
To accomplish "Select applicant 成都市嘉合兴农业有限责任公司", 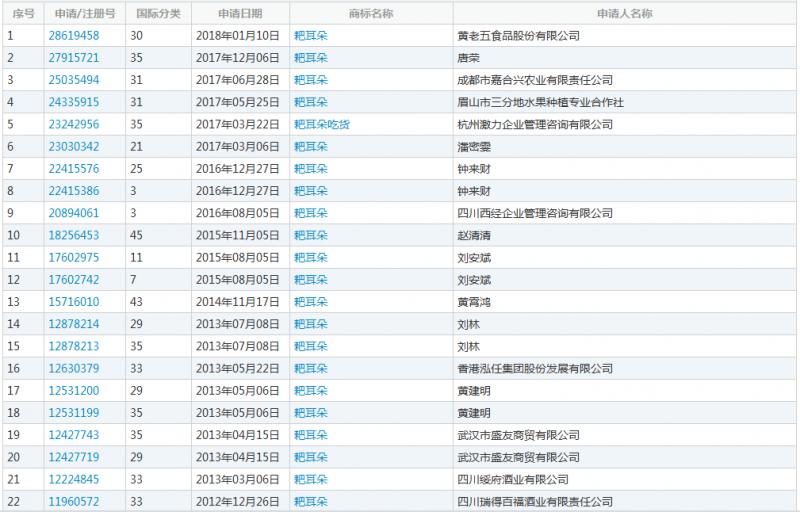I will pyautogui.click(x=535, y=80).
